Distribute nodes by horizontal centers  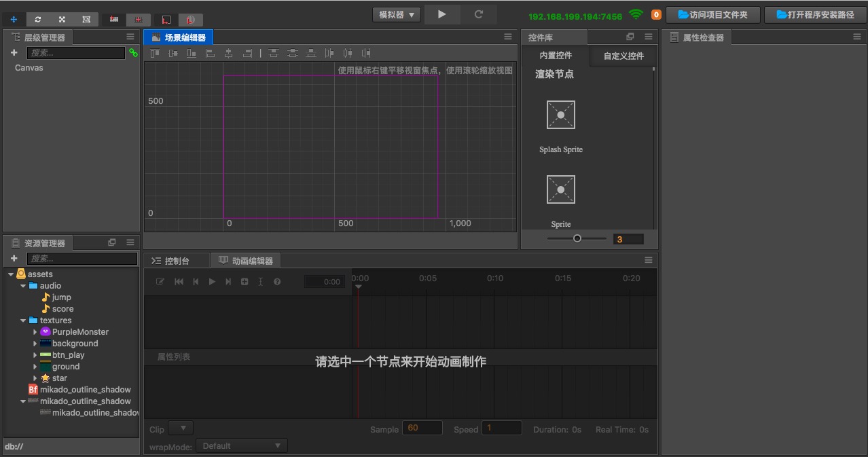[348, 53]
